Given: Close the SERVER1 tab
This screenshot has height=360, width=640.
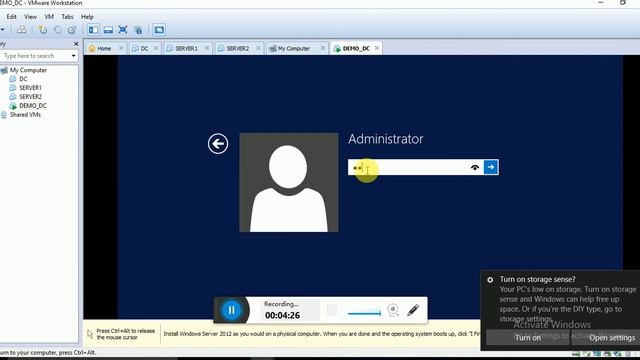Looking at the screenshot, I should point(207,48).
